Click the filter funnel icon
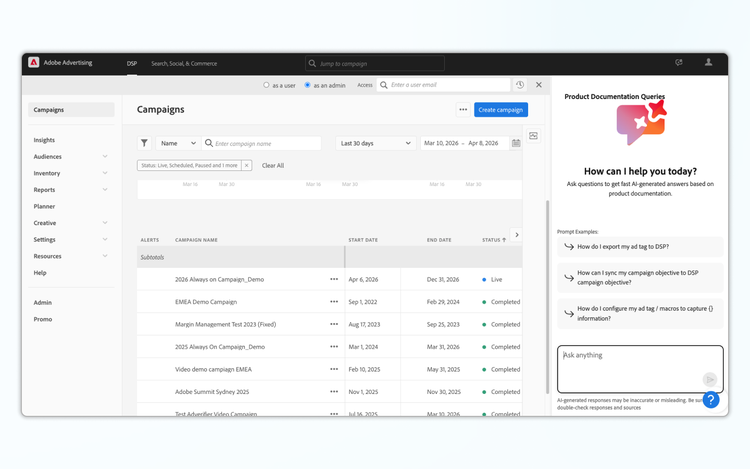Image resolution: width=750 pixels, height=469 pixels. coord(144,143)
